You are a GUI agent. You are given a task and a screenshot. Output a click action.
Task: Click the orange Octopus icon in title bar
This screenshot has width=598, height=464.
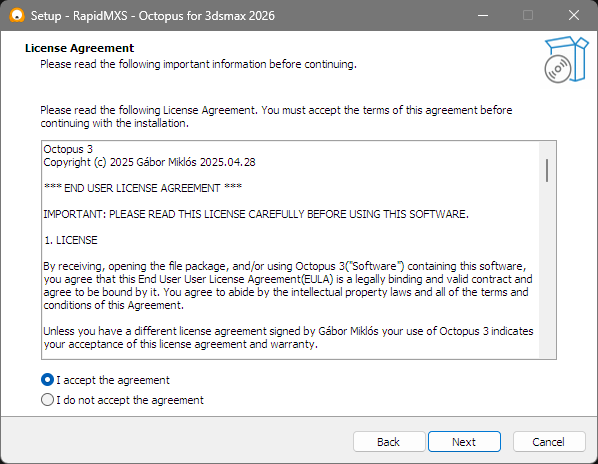pyautogui.click(x=17, y=16)
